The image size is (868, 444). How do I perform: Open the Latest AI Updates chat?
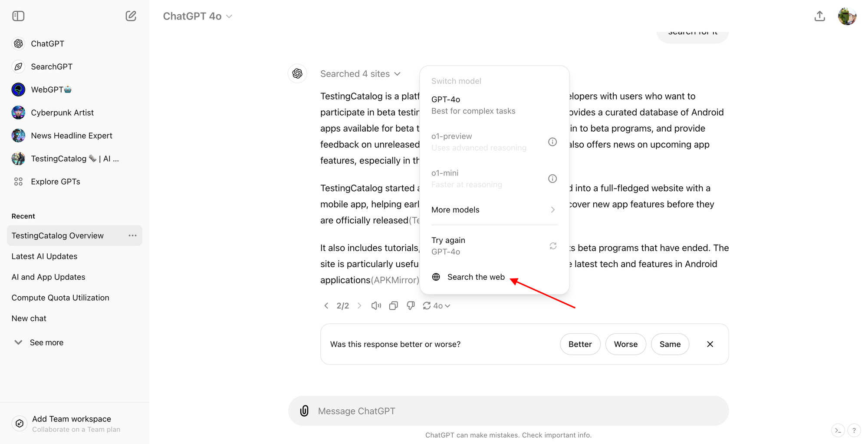coord(75,256)
